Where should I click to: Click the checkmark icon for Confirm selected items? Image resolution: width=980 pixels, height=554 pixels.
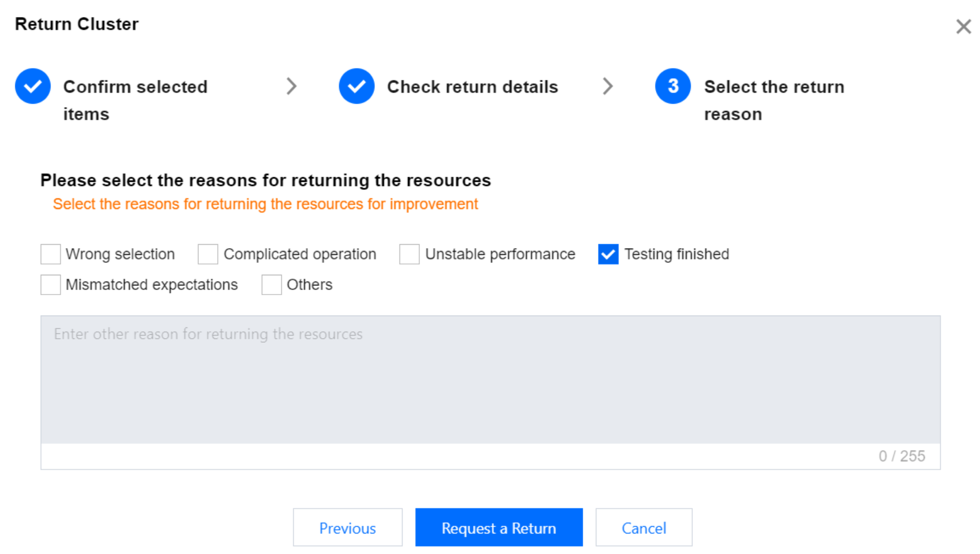33,86
